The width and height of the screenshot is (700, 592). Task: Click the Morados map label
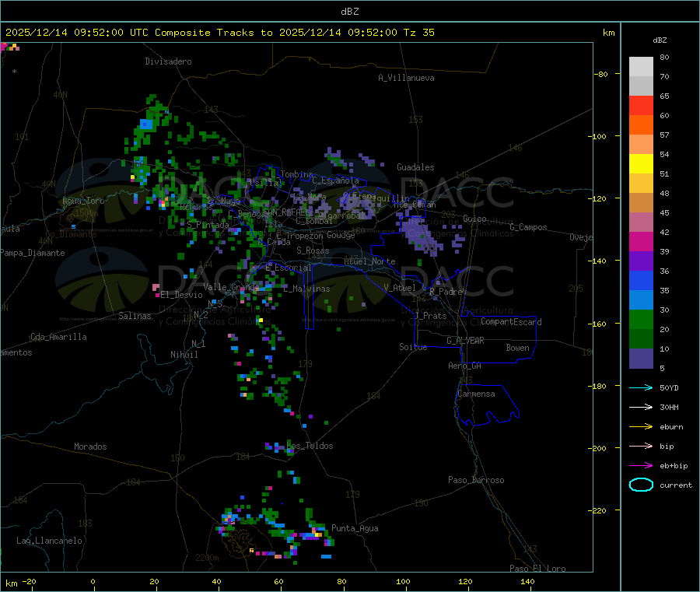(x=90, y=447)
